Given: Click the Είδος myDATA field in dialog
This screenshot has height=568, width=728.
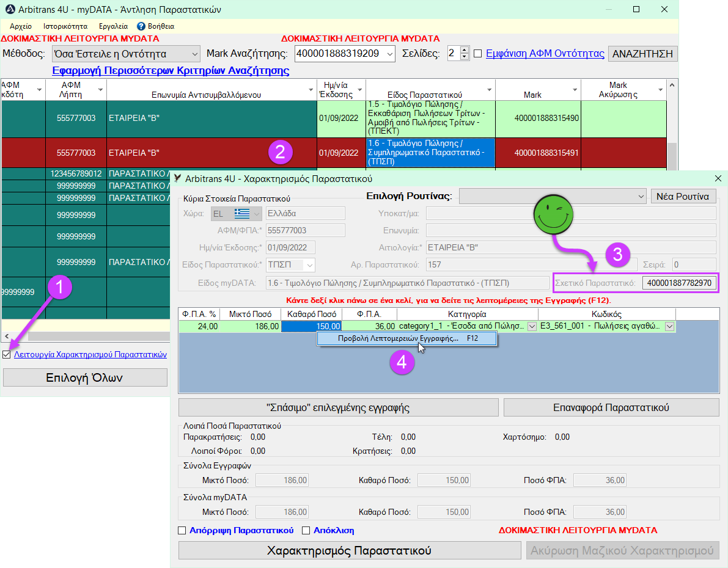Looking at the screenshot, I should 408,283.
